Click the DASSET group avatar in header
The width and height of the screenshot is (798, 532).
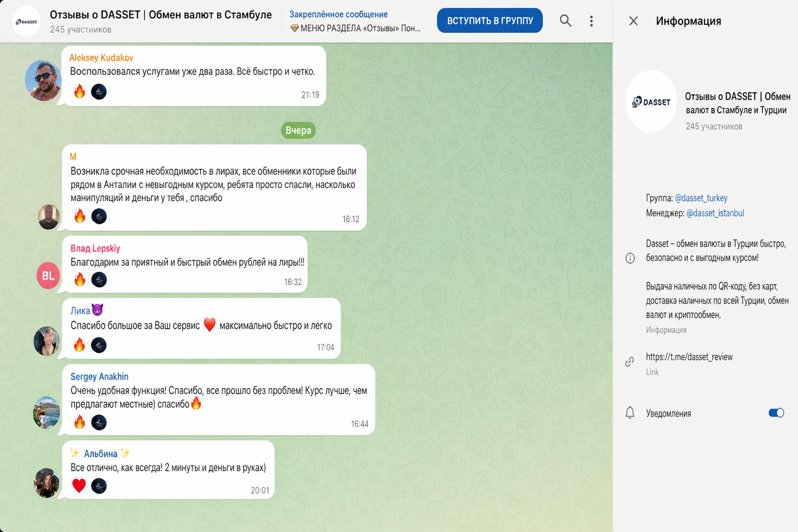[x=26, y=21]
